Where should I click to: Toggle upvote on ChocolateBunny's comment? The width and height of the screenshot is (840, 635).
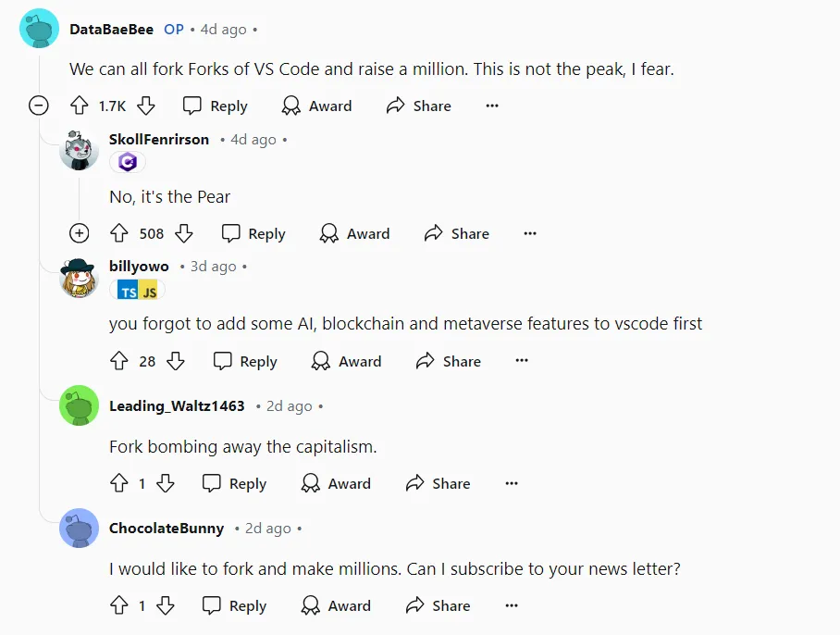(119, 605)
